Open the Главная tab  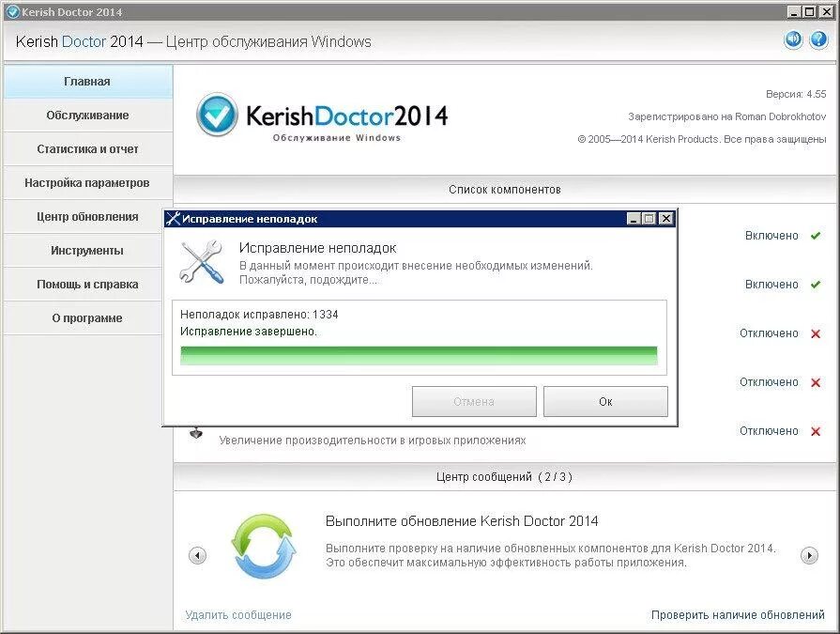(x=88, y=82)
